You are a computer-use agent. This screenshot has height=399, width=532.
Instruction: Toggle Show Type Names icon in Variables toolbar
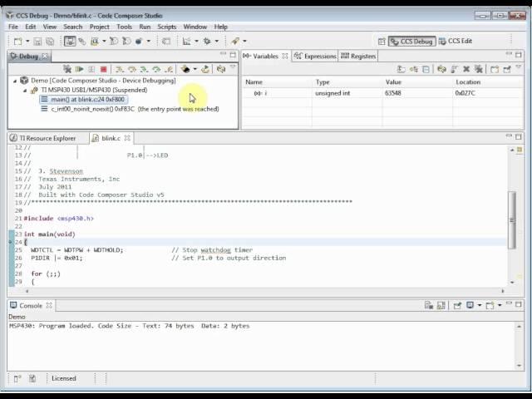click(401, 69)
